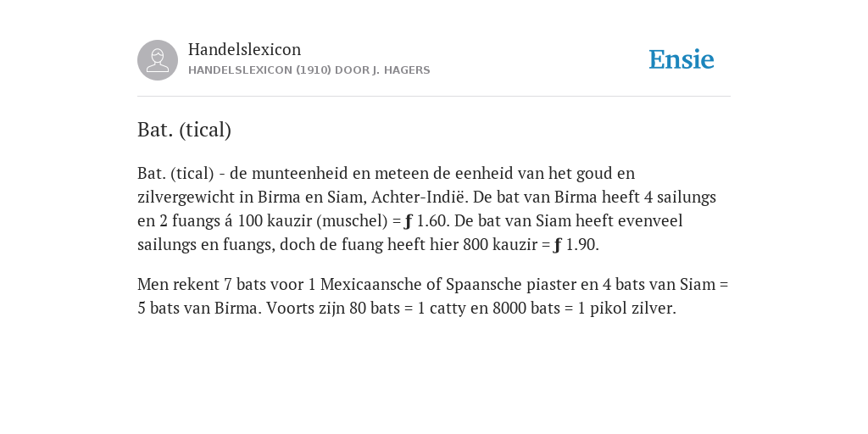Click the subtitle Handelslexicon (1910) door J. Hagers
The width and height of the screenshot is (868, 434).
pyautogui.click(x=309, y=70)
